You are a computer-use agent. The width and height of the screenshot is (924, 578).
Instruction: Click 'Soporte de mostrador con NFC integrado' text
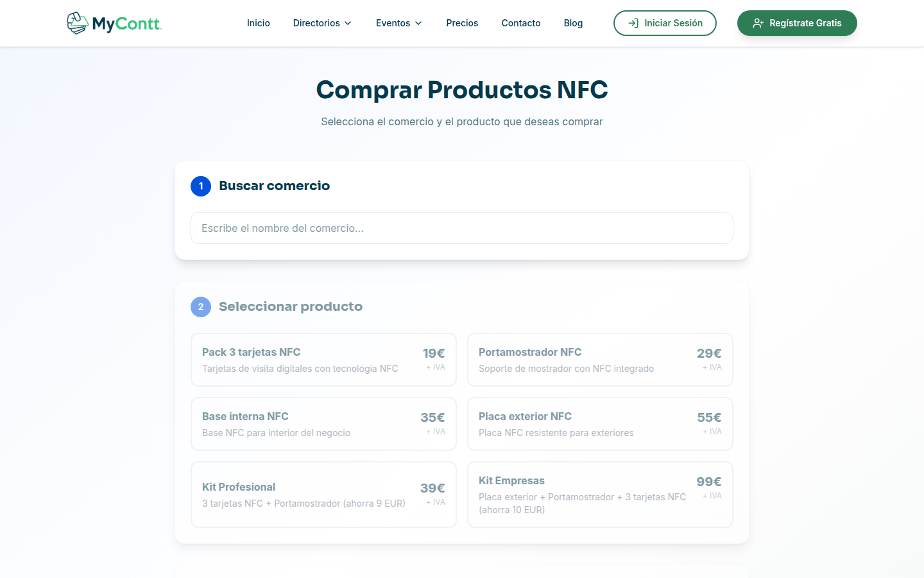[x=567, y=369]
